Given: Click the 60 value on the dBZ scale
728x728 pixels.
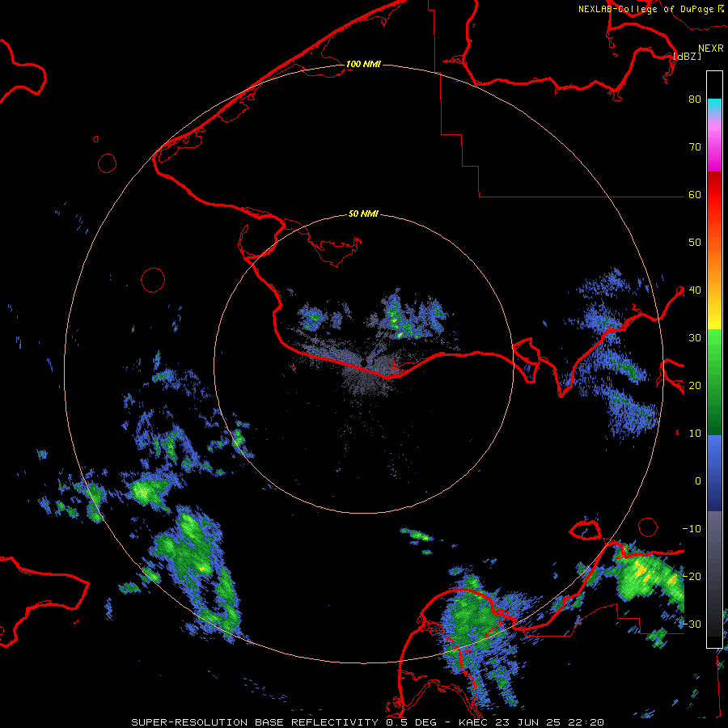Looking at the screenshot, I should click(695, 195).
